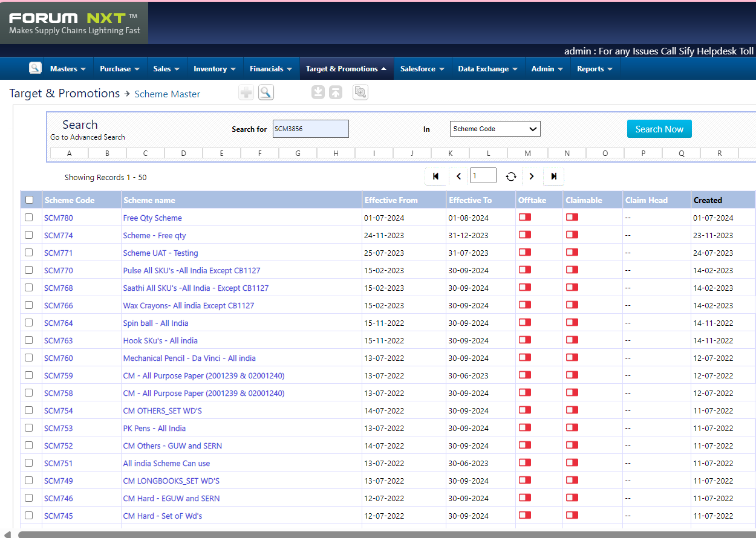Go to the next page of records
Image resolution: width=756 pixels, height=538 pixels.
(x=532, y=177)
